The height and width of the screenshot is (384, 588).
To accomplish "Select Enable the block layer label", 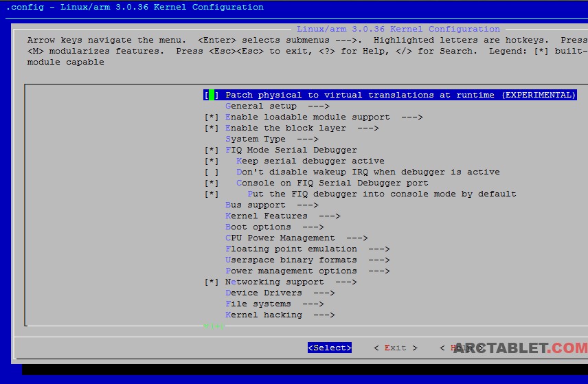I will (x=285, y=128).
